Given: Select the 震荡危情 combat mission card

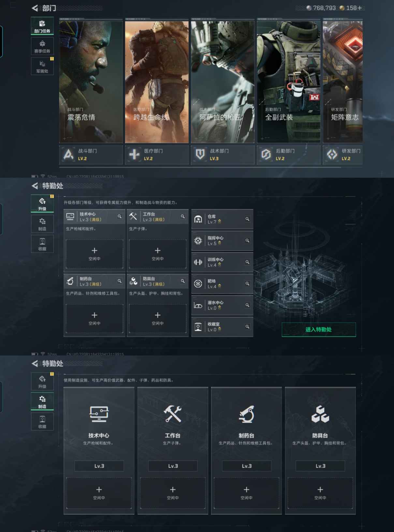Looking at the screenshot, I should [91, 81].
